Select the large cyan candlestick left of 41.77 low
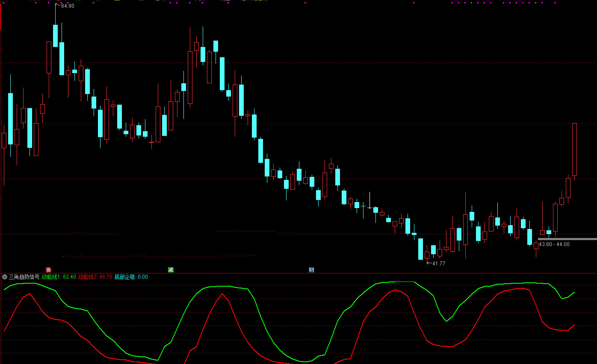597x364 pixels. 420,249
